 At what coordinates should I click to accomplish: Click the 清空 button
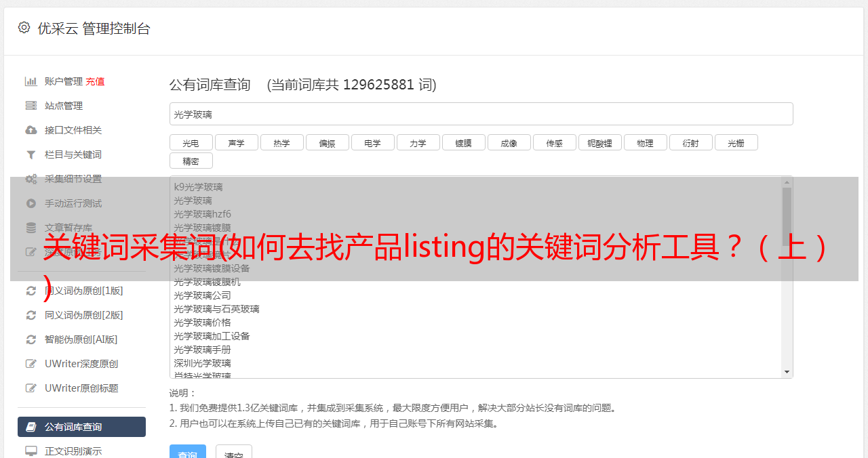coord(234,453)
